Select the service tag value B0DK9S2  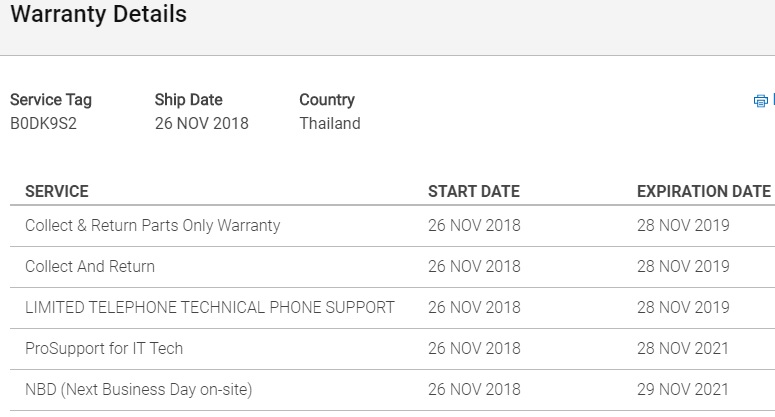click(43, 124)
